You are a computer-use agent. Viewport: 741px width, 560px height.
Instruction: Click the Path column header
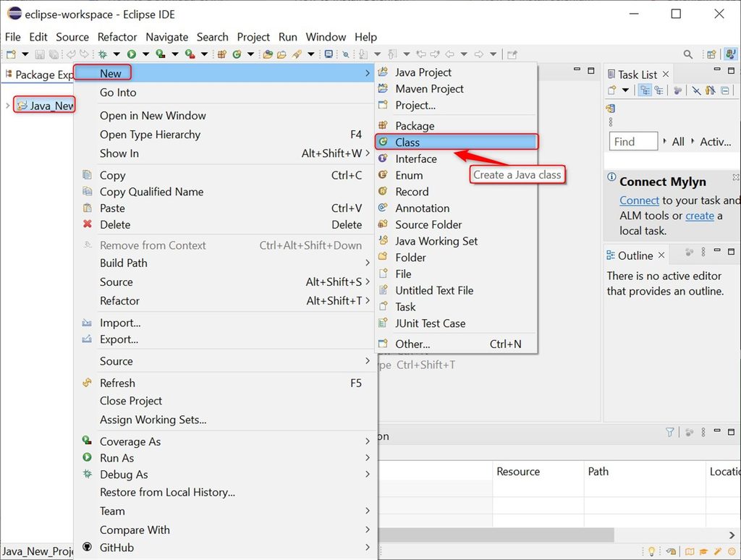pos(645,471)
